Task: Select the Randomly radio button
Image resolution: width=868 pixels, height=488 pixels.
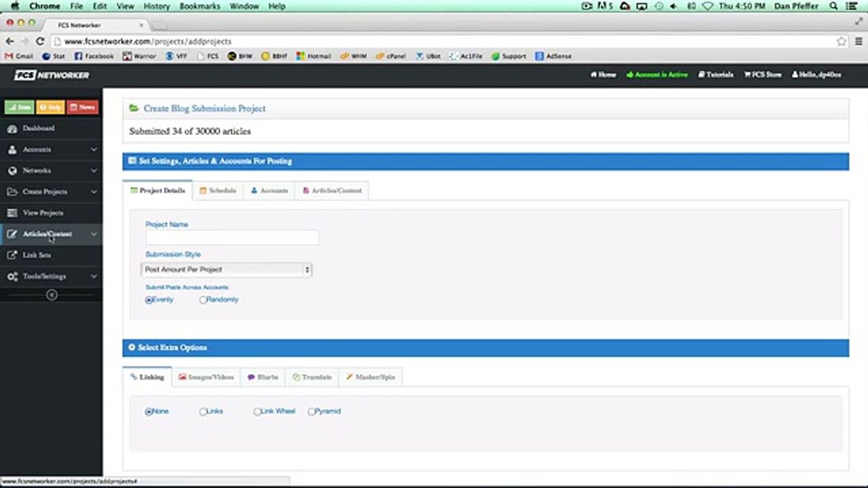Action: click(203, 300)
